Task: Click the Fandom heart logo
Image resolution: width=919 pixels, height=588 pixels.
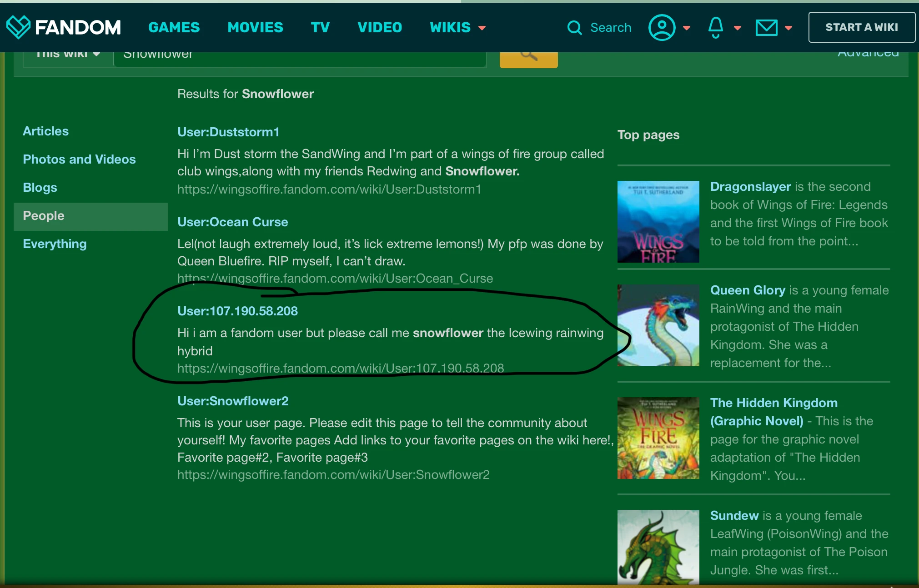Action: pos(19,27)
